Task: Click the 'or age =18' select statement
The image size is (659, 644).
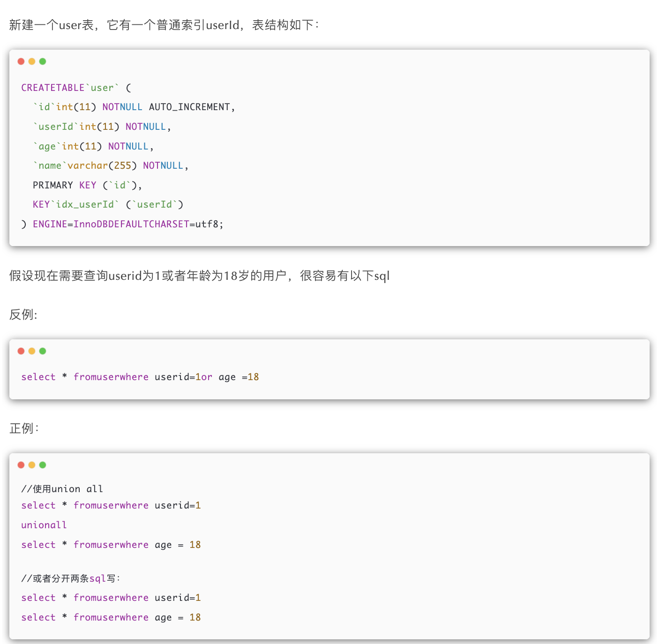Action: [140, 377]
